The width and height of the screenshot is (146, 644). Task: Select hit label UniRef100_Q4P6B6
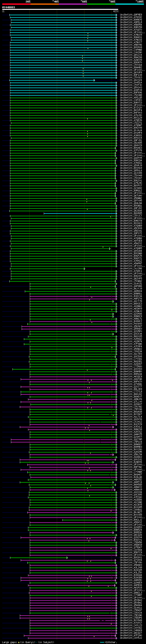131,286
